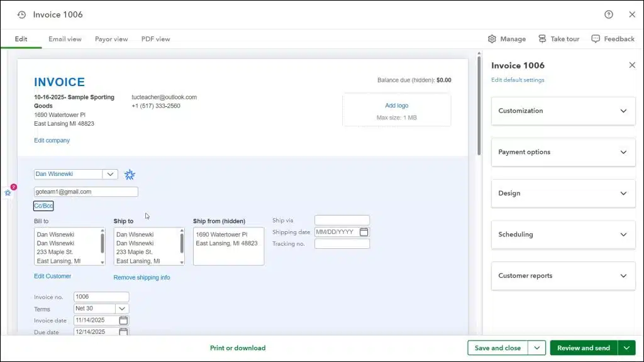Click the sparkle icon beside the customer name
The height and width of the screenshot is (362, 644).
tap(130, 175)
